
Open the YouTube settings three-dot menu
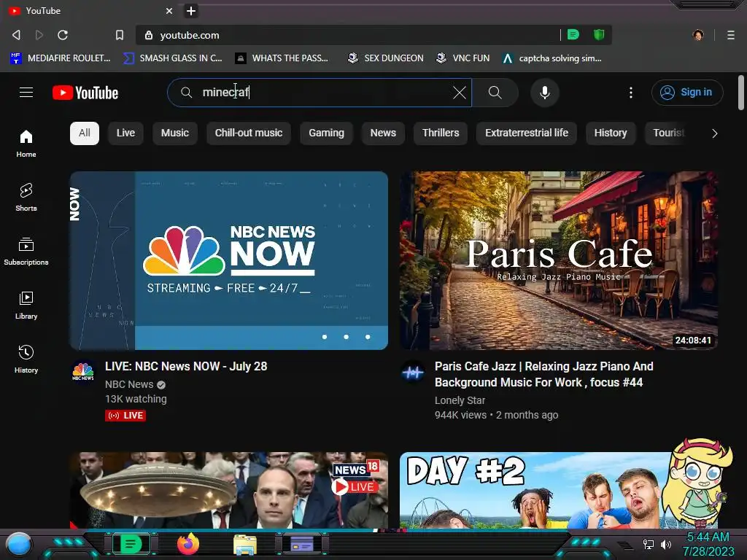pos(631,93)
